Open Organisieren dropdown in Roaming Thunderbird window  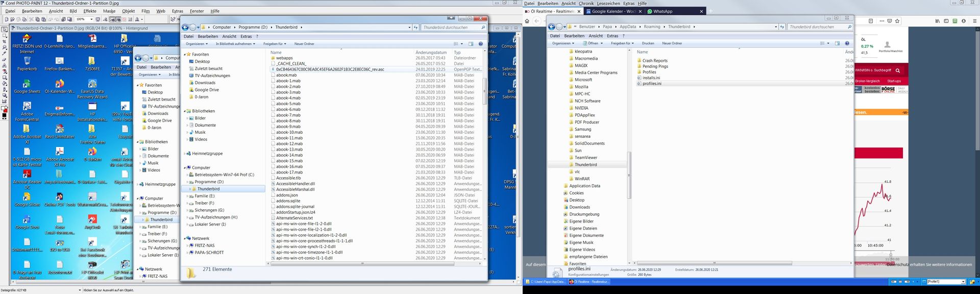(563, 43)
